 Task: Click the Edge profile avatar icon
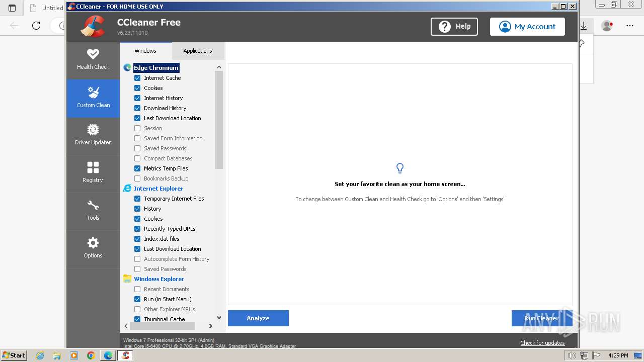point(607,26)
